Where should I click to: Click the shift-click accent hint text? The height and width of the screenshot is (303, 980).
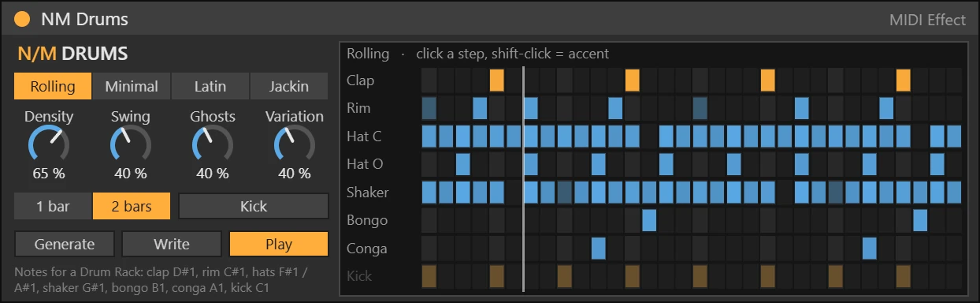click(512, 54)
